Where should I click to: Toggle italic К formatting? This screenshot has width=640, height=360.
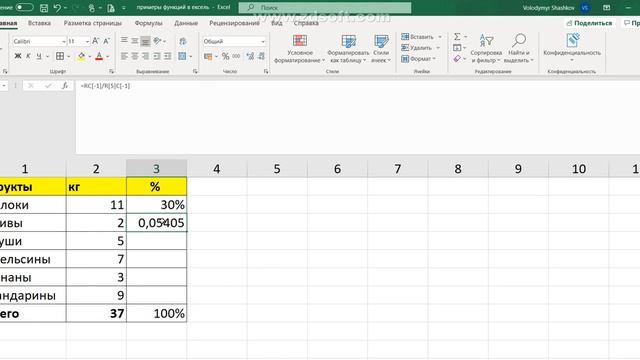[28, 56]
